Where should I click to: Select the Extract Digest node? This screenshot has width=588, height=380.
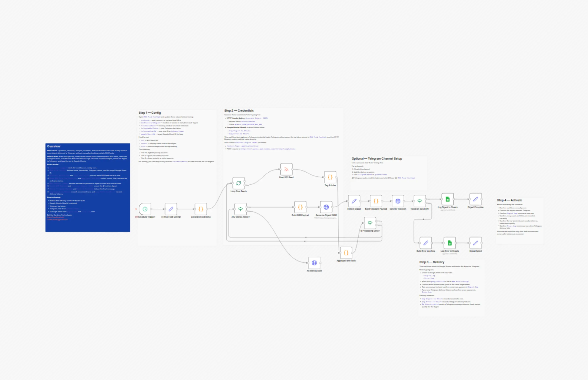click(x=354, y=201)
